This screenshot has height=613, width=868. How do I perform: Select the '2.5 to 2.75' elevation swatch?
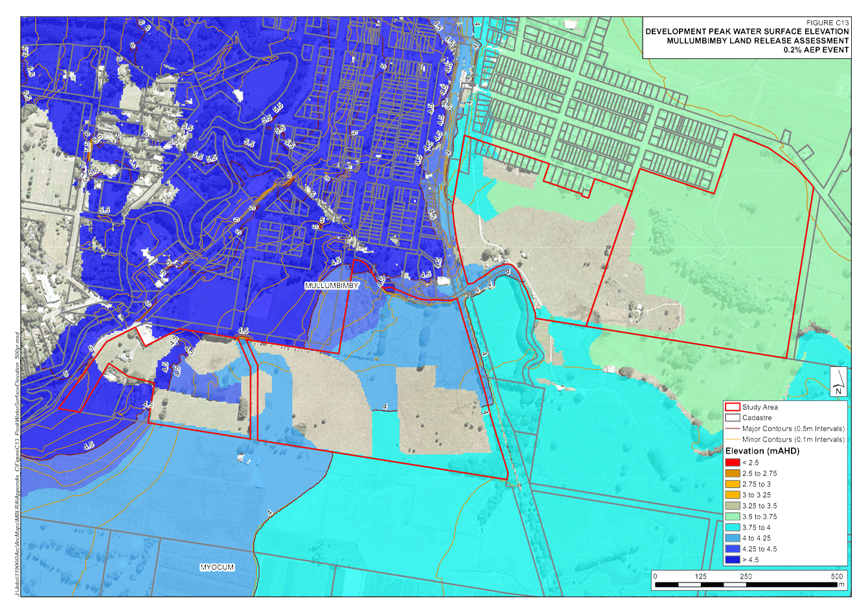click(732, 474)
